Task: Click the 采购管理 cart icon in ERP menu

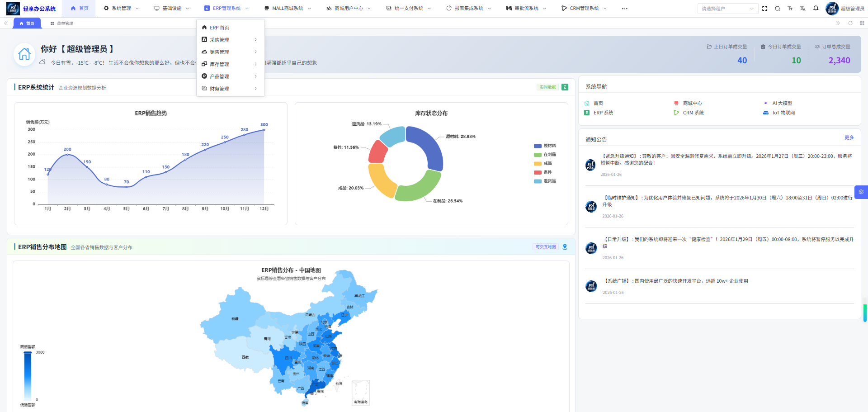Action: [x=204, y=39]
